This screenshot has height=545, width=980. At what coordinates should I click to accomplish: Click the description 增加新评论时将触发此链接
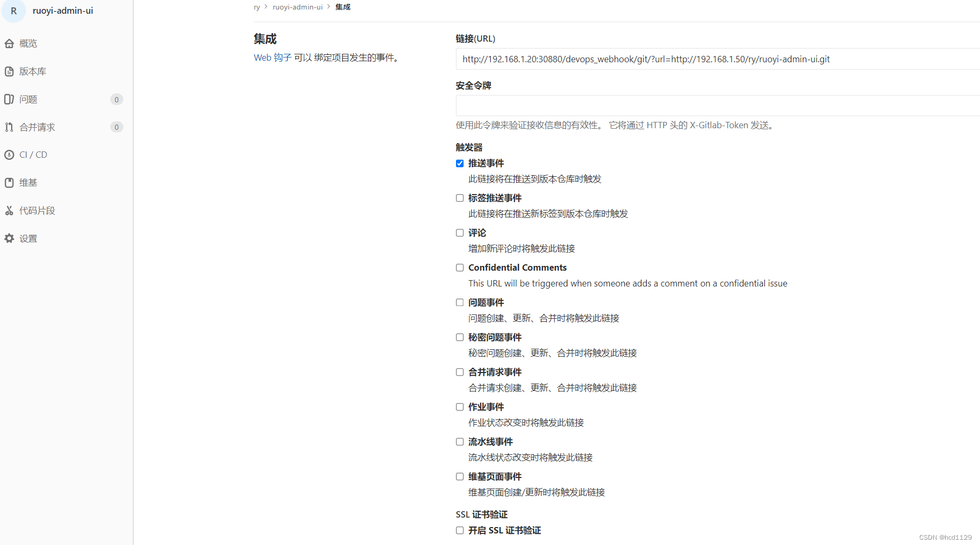pos(522,249)
